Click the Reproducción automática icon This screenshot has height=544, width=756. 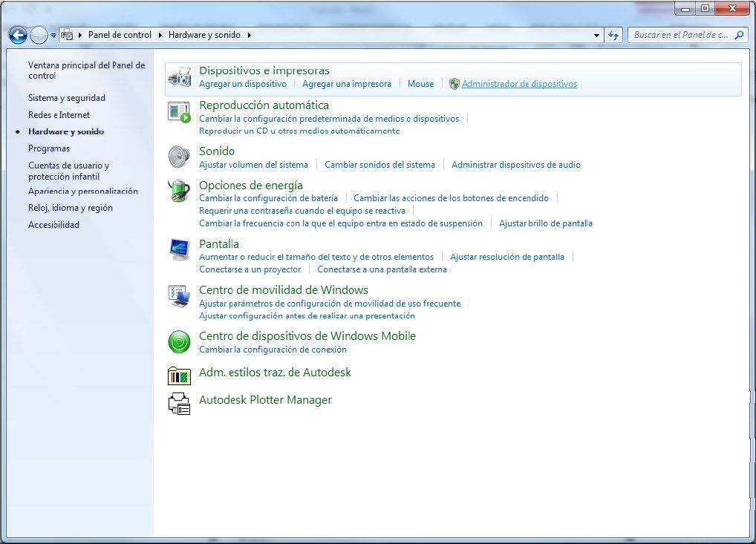coord(180,112)
